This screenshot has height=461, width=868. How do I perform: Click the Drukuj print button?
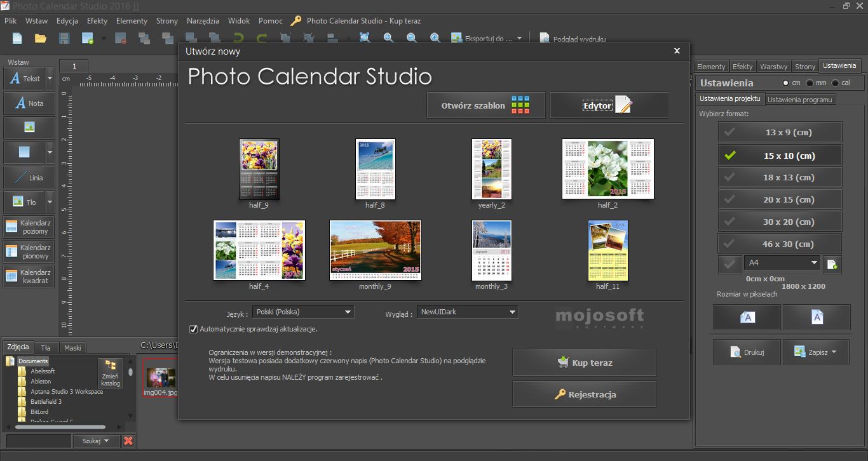click(747, 352)
